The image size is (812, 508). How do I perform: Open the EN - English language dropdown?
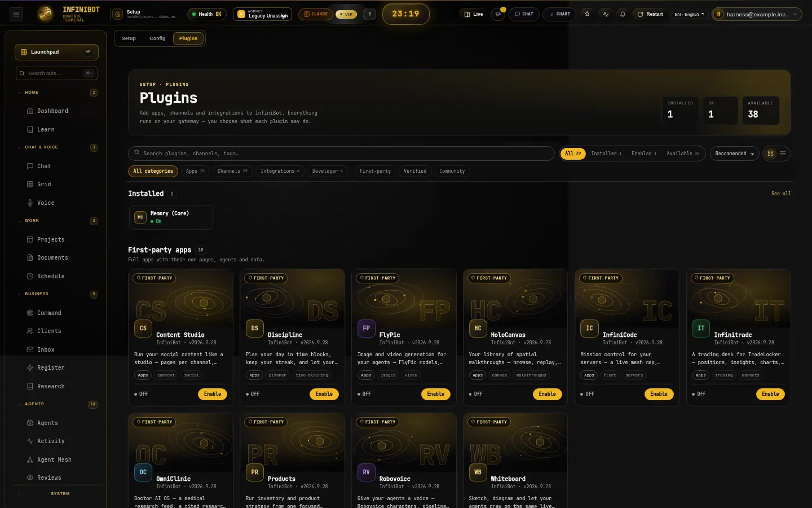coord(689,14)
